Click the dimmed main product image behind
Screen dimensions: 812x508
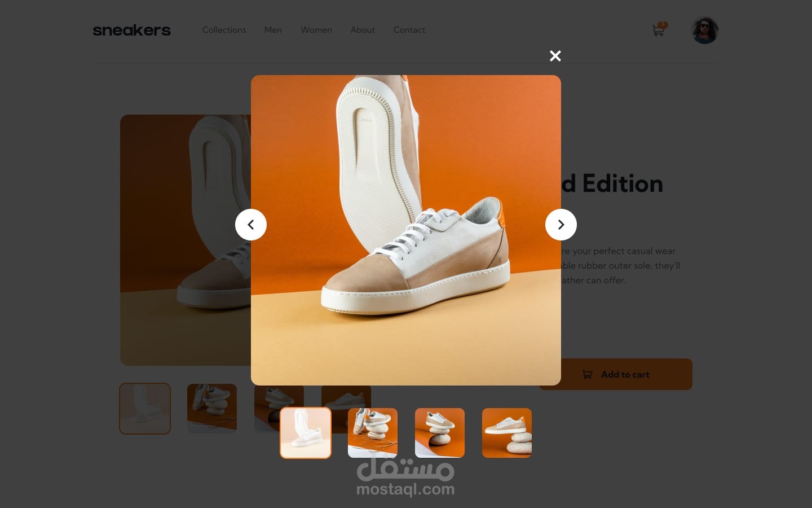pyautogui.click(x=185, y=240)
